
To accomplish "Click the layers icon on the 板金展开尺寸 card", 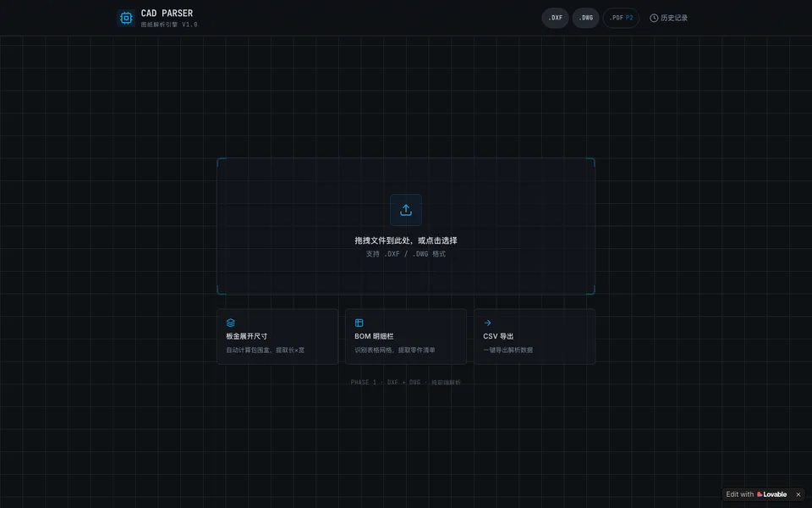I will click(230, 323).
